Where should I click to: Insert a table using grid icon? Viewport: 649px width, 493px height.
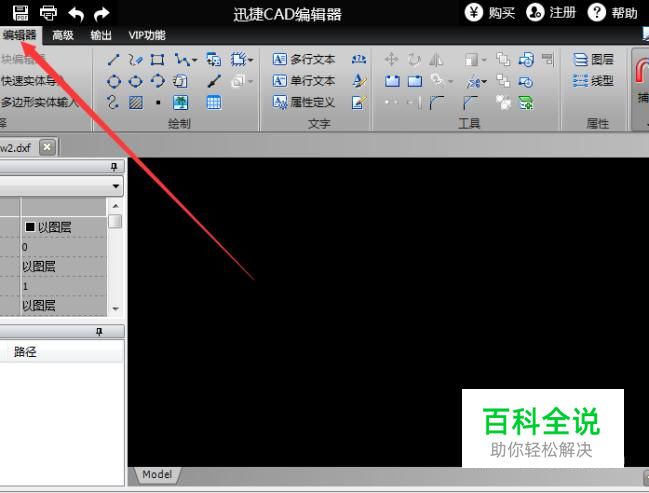pyautogui.click(x=214, y=102)
